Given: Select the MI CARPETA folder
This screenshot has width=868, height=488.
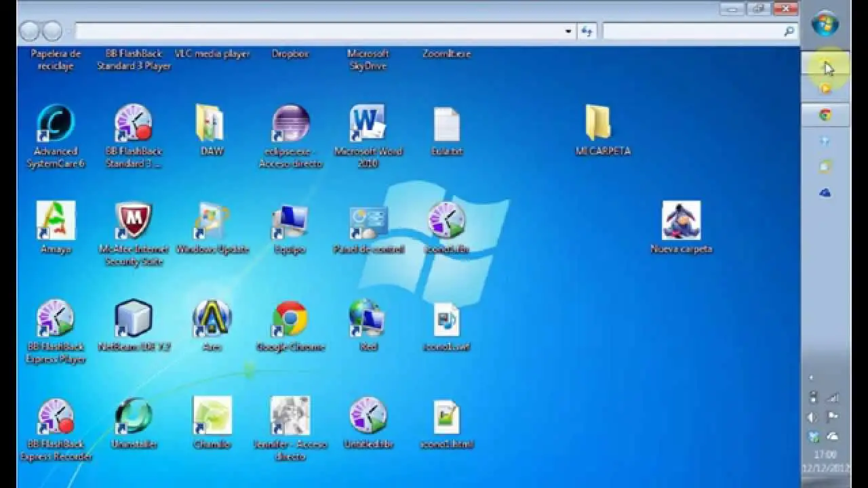Looking at the screenshot, I should pos(599,123).
